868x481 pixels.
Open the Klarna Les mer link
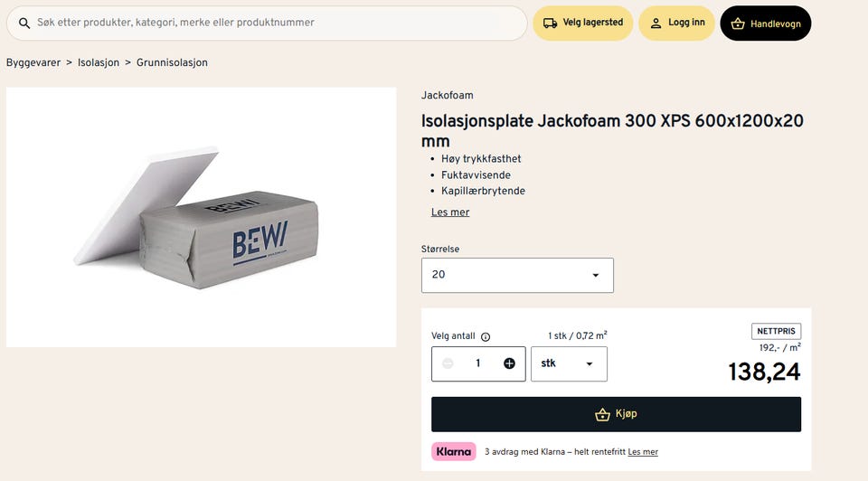coord(643,452)
